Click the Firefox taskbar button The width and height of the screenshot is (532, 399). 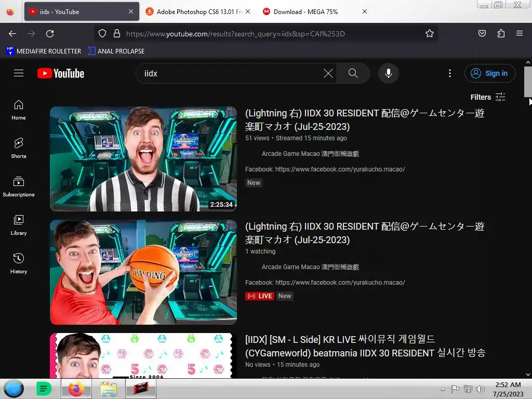click(x=76, y=389)
